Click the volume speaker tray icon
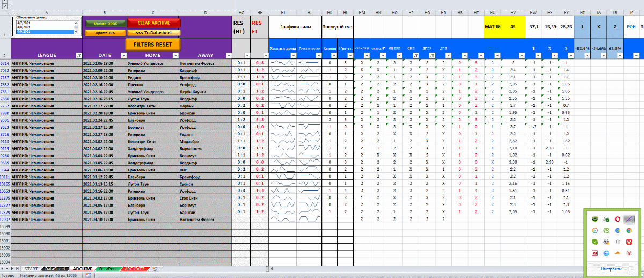This screenshot has height=278, width=644. click(x=618, y=242)
